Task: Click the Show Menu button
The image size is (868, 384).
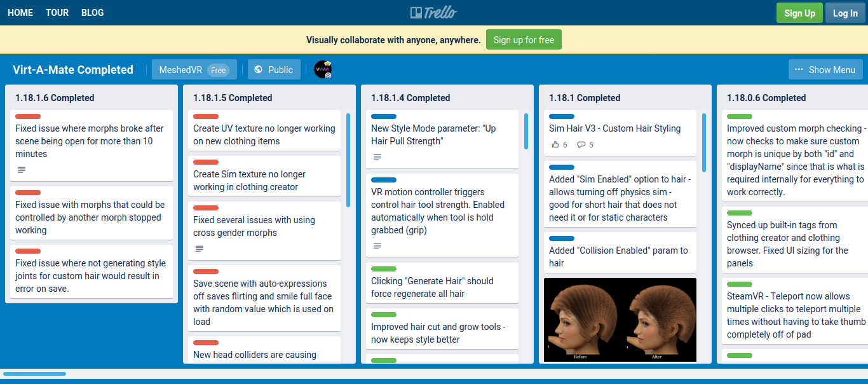Action: [x=826, y=70]
